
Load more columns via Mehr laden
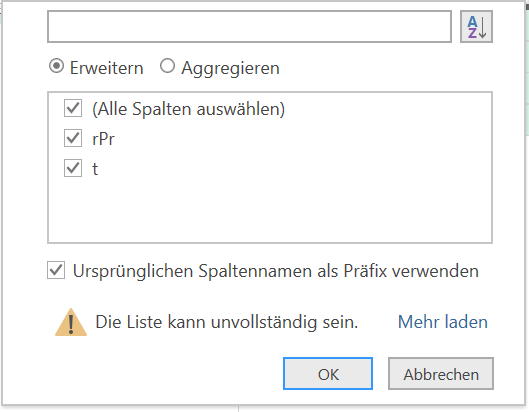click(443, 322)
